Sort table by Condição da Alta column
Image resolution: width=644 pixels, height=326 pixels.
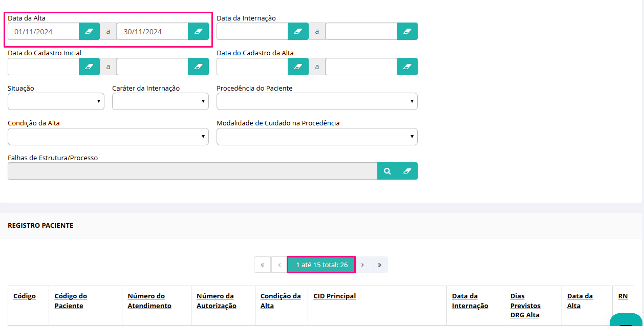coord(281,301)
